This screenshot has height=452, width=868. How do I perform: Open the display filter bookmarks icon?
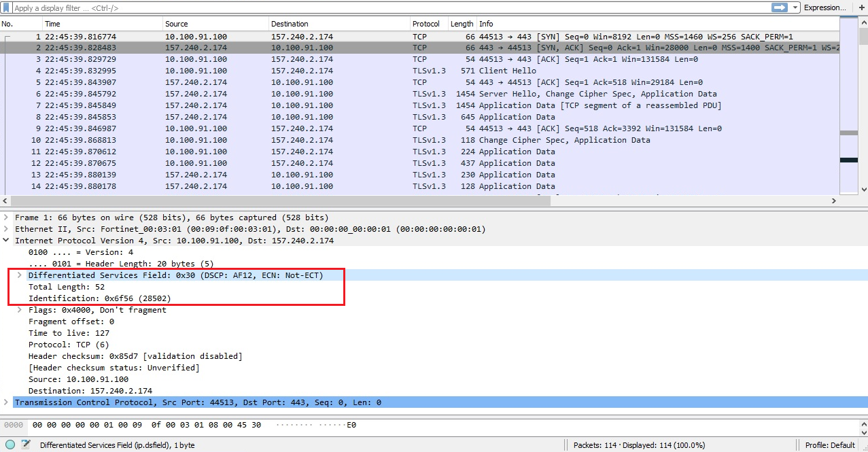6,8
